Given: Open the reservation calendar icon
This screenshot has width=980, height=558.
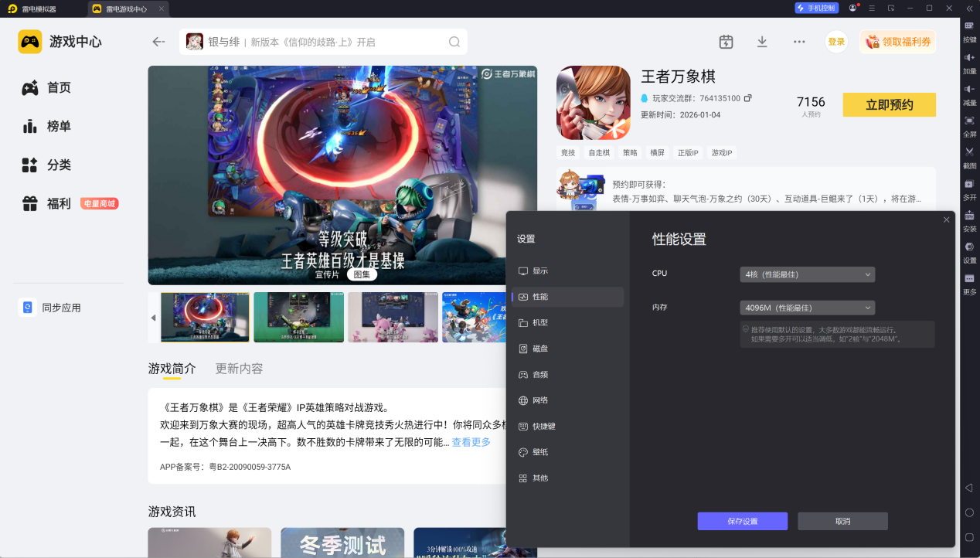Looking at the screenshot, I should click(726, 42).
